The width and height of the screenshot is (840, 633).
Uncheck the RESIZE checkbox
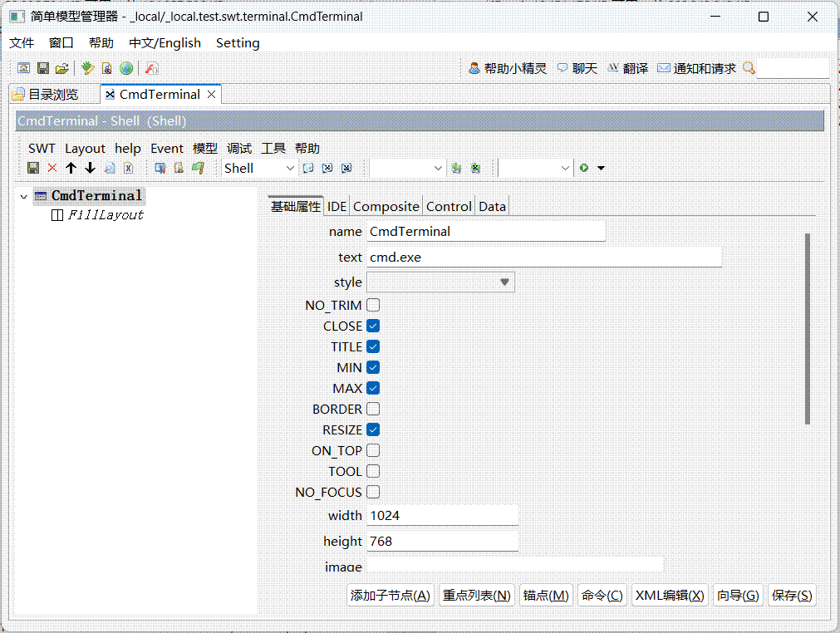[373, 430]
